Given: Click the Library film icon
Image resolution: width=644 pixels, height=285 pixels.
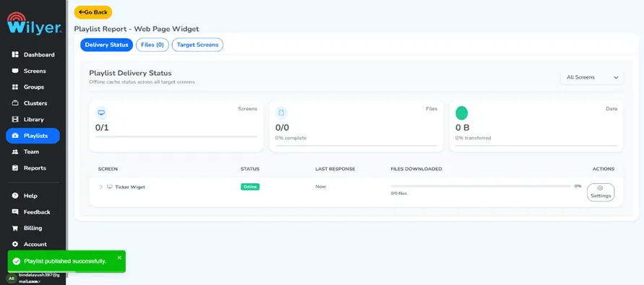Looking at the screenshot, I should pos(15,119).
